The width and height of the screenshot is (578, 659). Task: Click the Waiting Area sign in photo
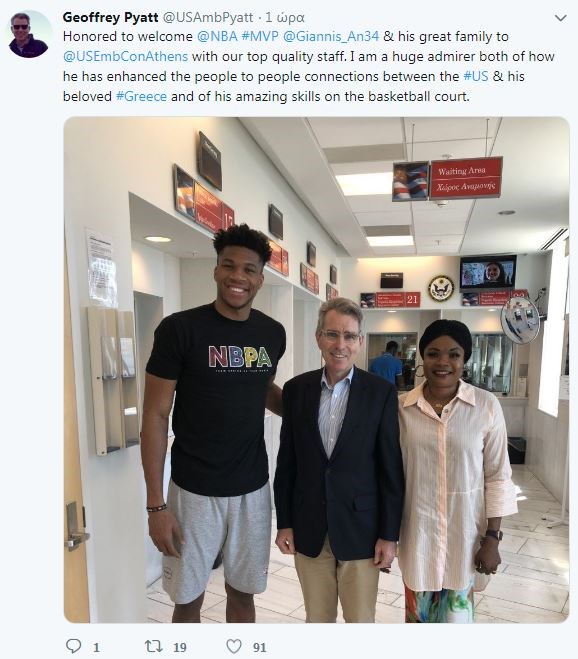pos(466,178)
